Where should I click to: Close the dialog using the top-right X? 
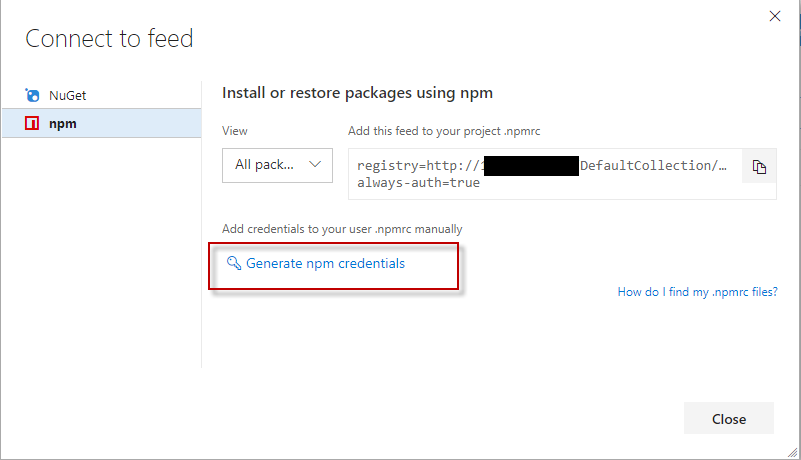[x=774, y=16]
